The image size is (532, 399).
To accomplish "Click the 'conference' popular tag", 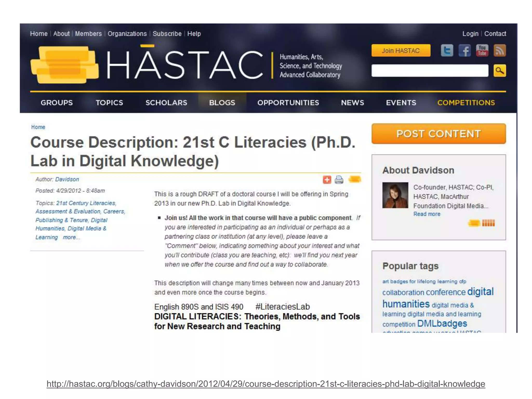I will click(x=445, y=292).
